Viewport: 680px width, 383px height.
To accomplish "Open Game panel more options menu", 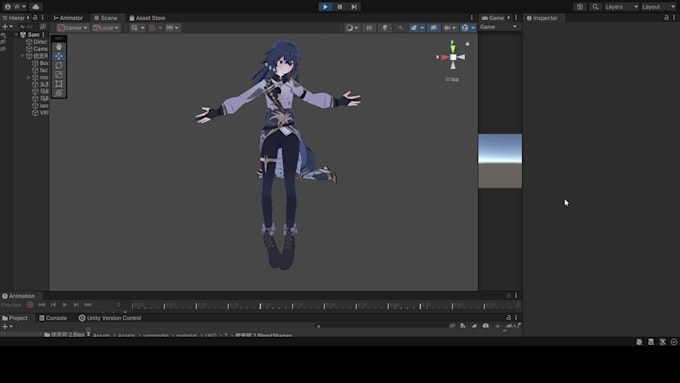I will click(x=516, y=18).
